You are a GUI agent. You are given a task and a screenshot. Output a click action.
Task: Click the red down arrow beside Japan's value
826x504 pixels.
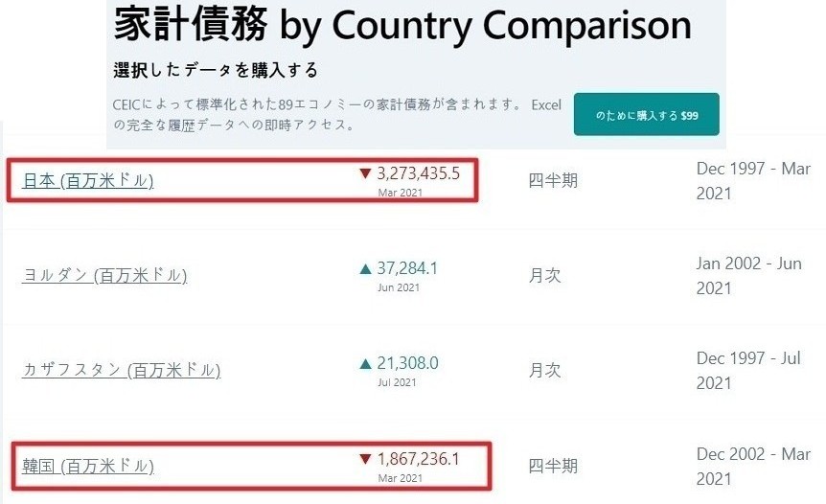[x=364, y=173]
